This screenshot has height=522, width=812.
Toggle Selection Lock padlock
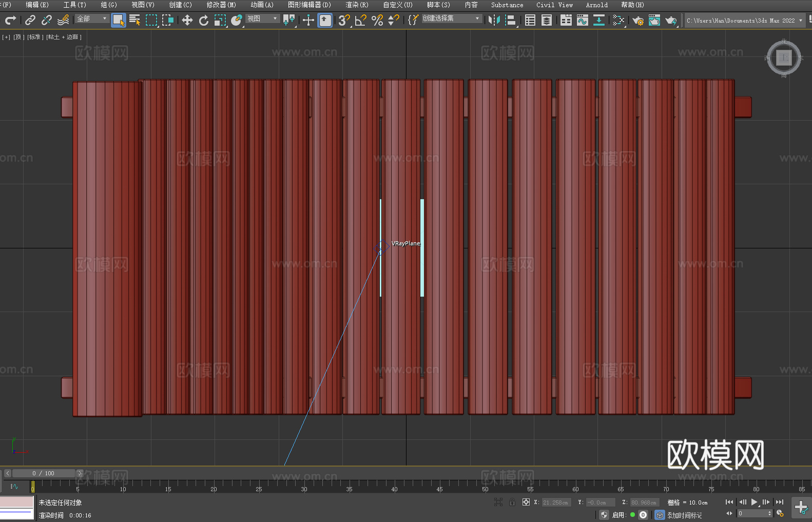point(512,502)
